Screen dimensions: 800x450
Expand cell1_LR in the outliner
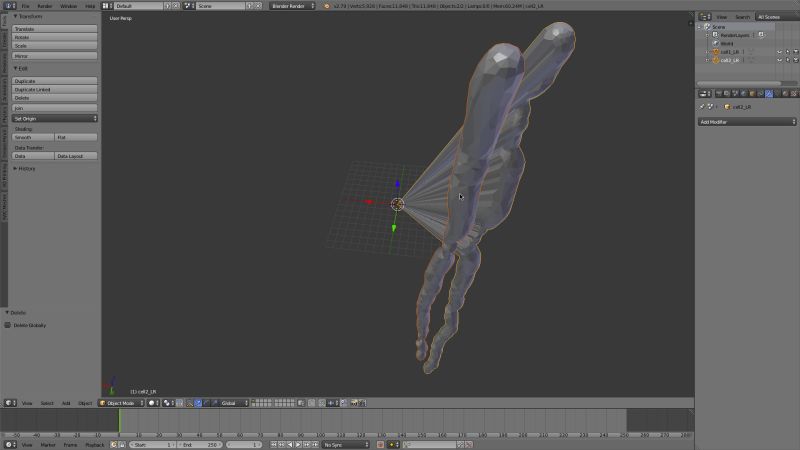[x=708, y=52]
